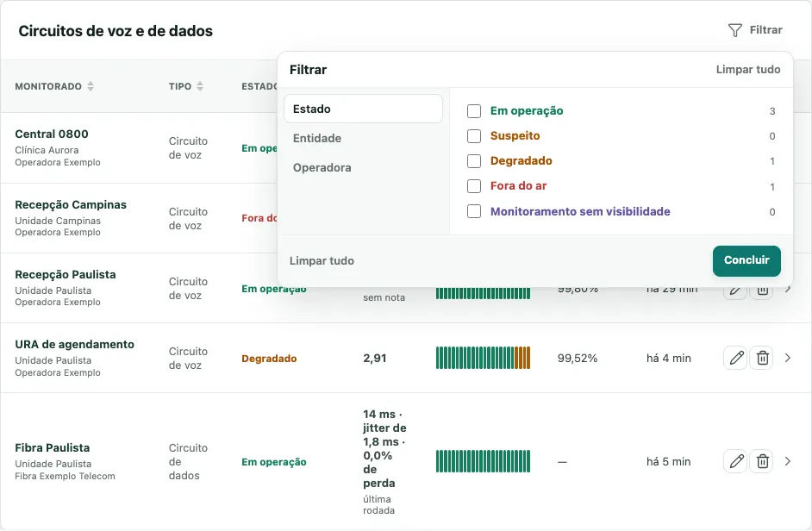Click Limpar tudo in the filter header

748,70
